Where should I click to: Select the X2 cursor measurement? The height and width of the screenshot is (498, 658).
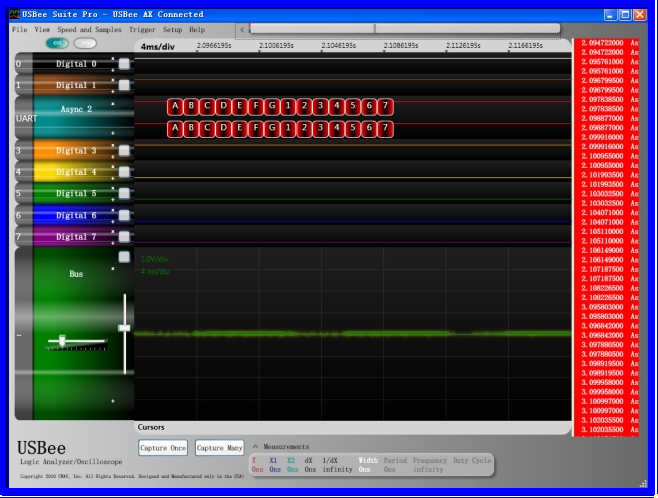(x=292, y=465)
